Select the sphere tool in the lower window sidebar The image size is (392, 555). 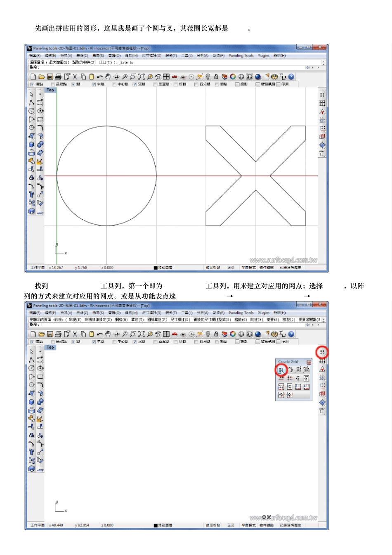pyautogui.click(x=40, y=402)
